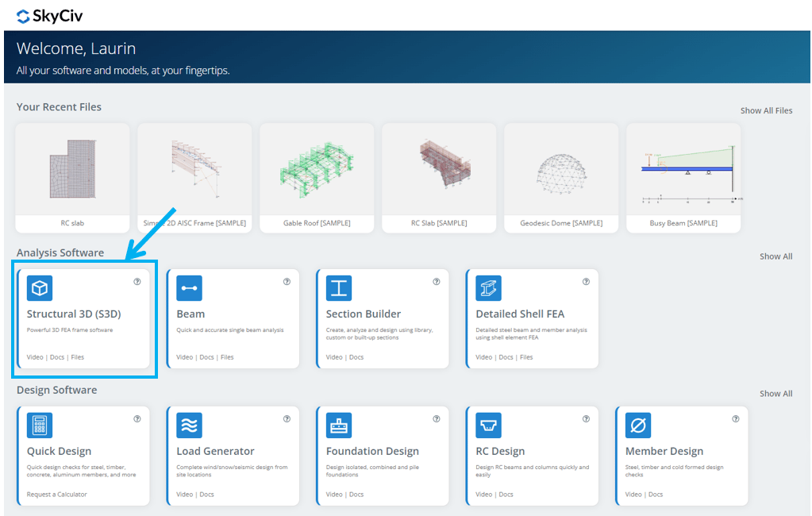Open Beam Files link
The width and height of the screenshot is (812, 516).
tap(227, 357)
